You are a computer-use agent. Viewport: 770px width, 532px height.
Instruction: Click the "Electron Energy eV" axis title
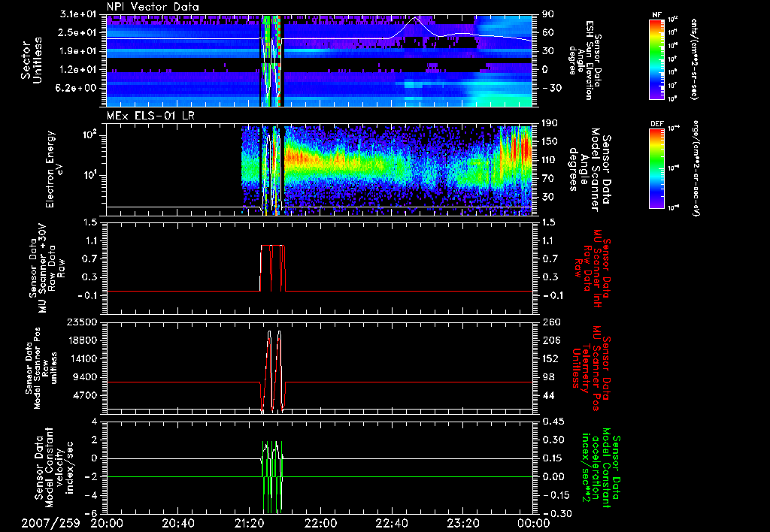pyautogui.click(x=56, y=169)
